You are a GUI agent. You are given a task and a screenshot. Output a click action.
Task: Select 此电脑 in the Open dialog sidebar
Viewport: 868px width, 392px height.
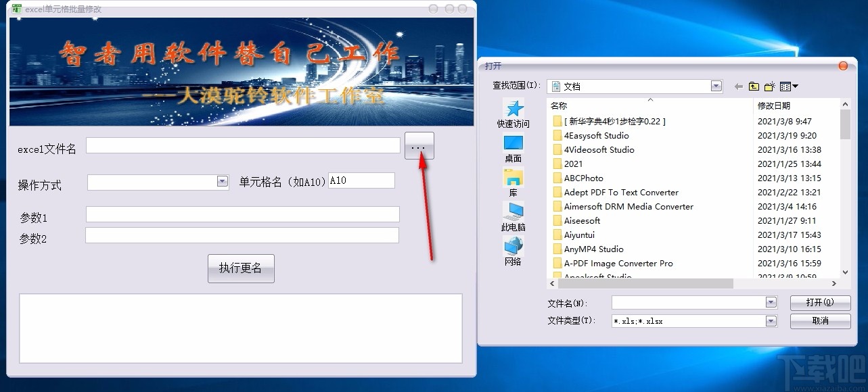click(513, 218)
